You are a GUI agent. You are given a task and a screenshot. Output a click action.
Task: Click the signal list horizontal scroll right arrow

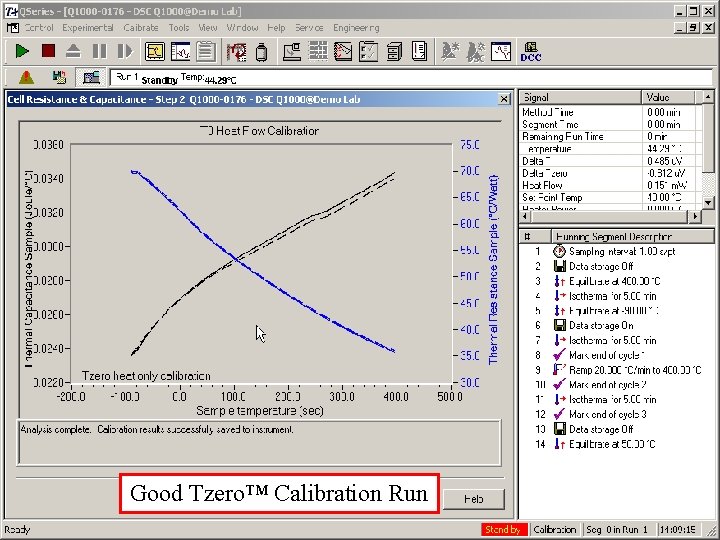696,215
